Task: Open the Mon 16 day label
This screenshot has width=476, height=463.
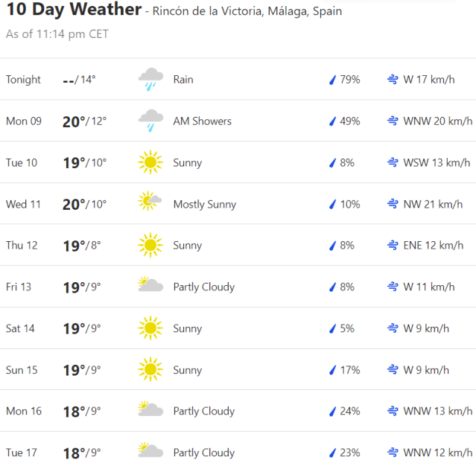Action: 24,411
